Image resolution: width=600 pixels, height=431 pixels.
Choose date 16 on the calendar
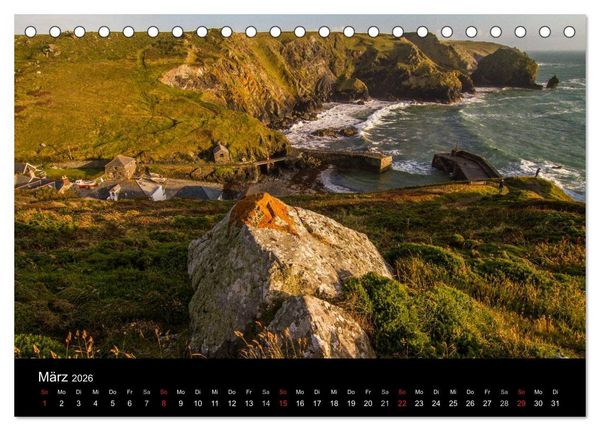pyautogui.click(x=300, y=403)
